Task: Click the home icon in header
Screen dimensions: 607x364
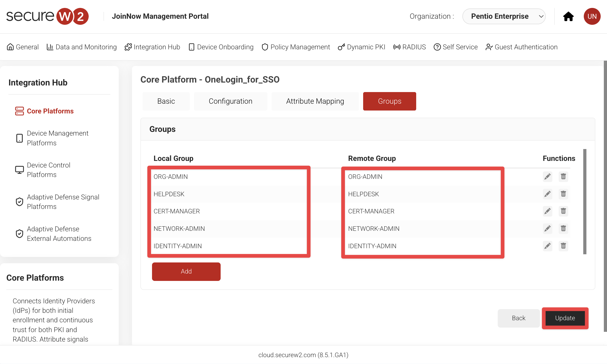Action: [x=568, y=16]
